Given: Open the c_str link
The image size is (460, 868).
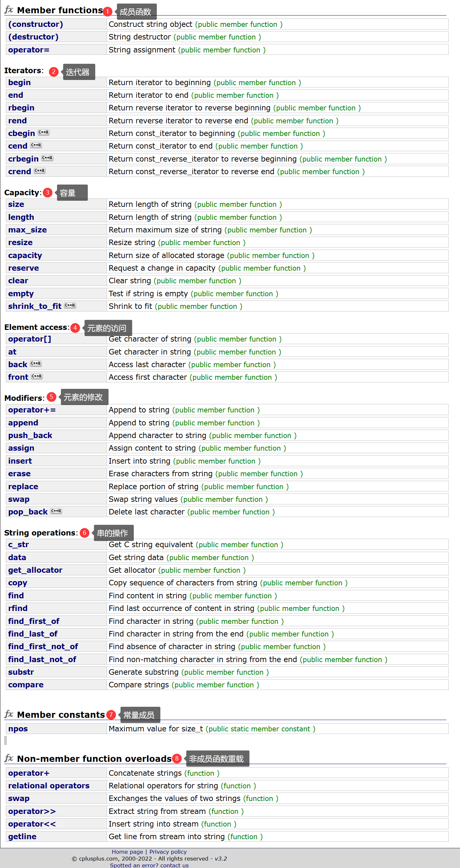Looking at the screenshot, I should pyautogui.click(x=18, y=545).
